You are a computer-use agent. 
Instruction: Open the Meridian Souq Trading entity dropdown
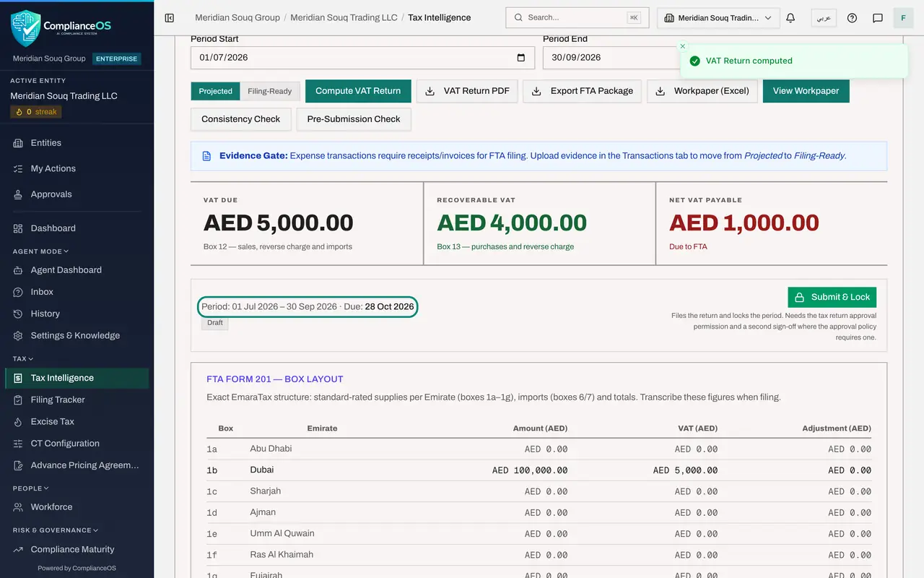coord(718,18)
